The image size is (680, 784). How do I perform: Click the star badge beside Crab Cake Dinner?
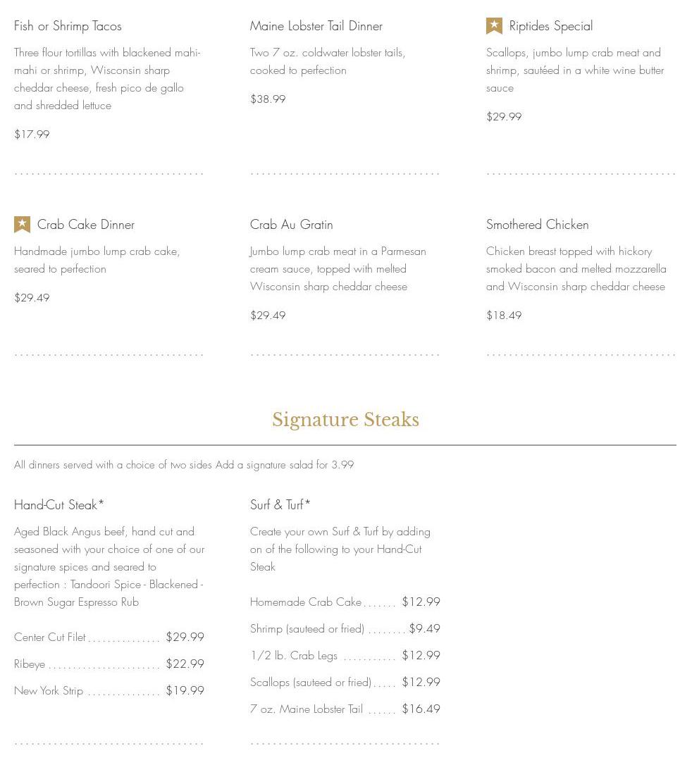pos(22,225)
